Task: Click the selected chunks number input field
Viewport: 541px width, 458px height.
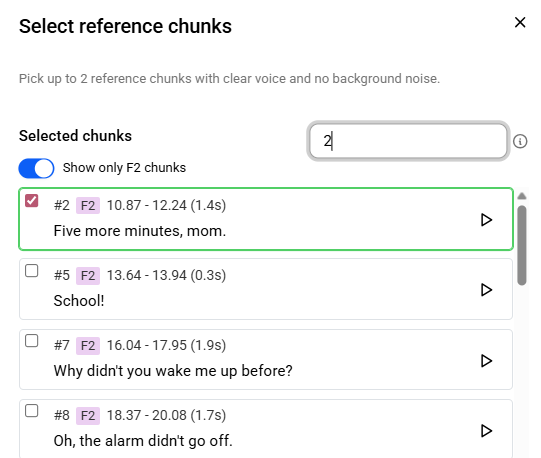Action: tap(408, 141)
